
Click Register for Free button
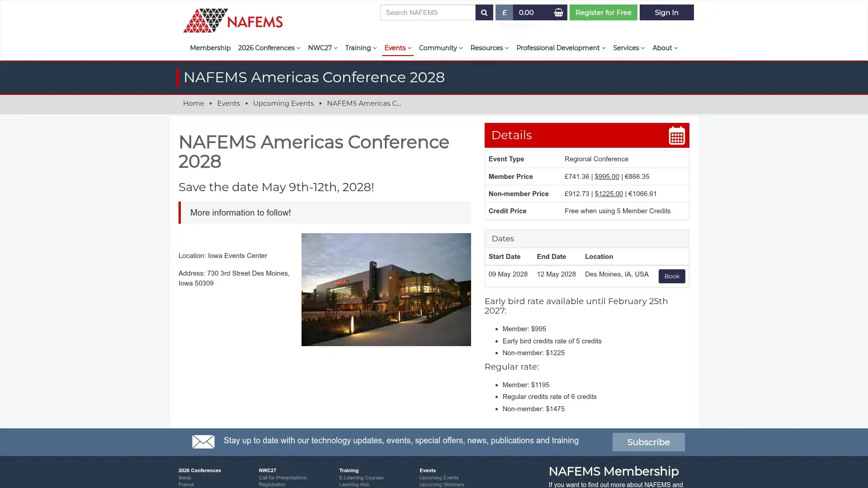click(603, 13)
